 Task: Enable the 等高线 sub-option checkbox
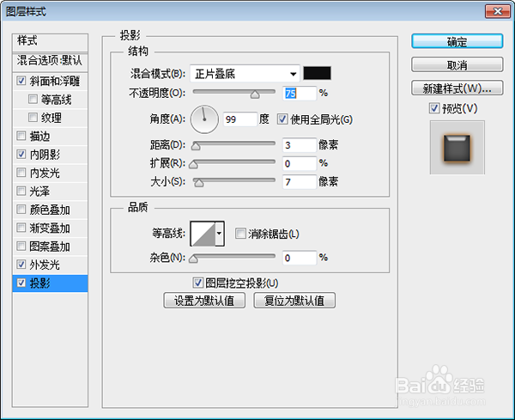(x=33, y=99)
